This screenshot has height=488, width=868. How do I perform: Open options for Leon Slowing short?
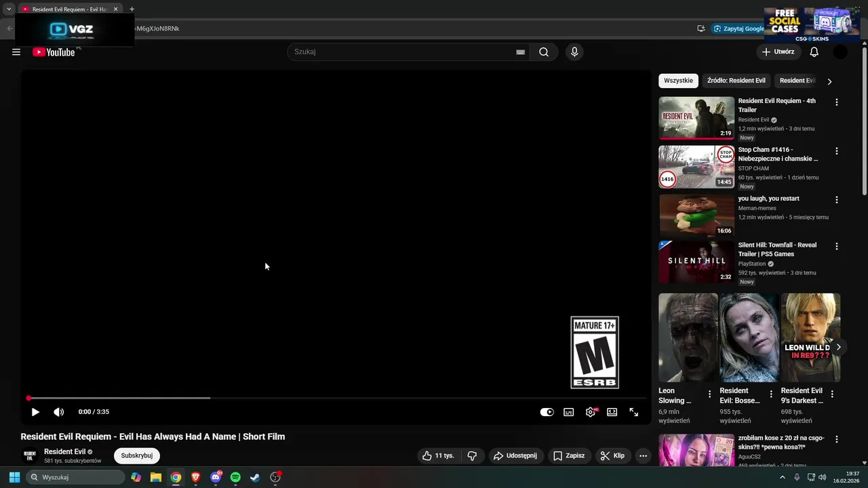point(710,394)
